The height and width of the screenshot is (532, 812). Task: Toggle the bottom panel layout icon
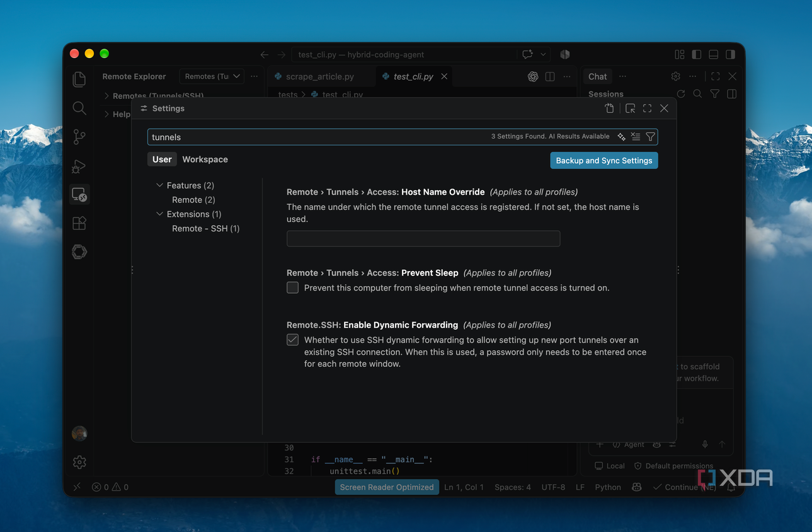tap(713, 55)
